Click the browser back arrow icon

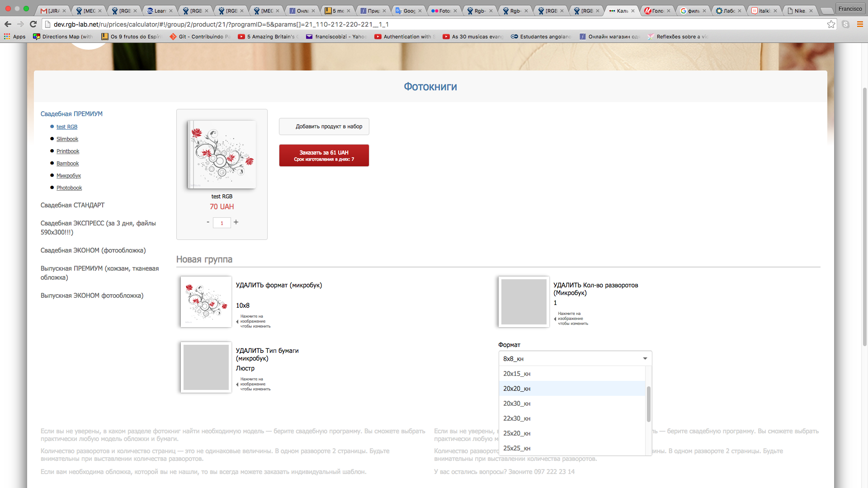click(8, 24)
